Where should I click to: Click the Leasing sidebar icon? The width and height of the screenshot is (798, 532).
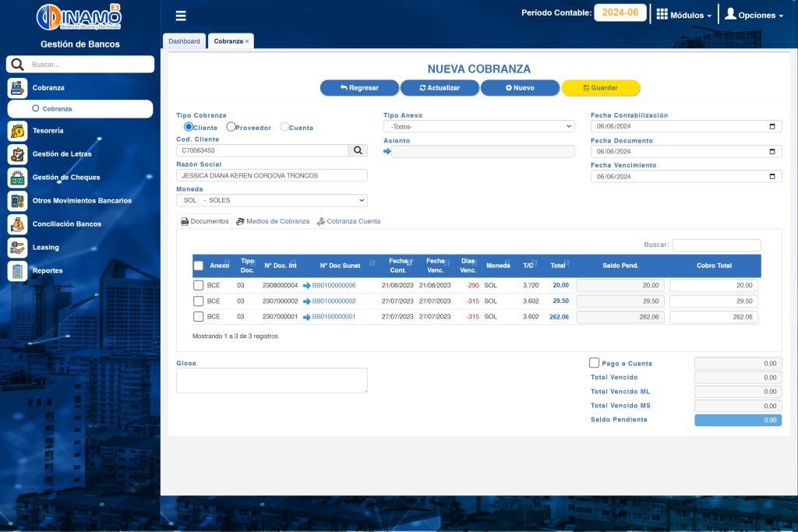17,248
